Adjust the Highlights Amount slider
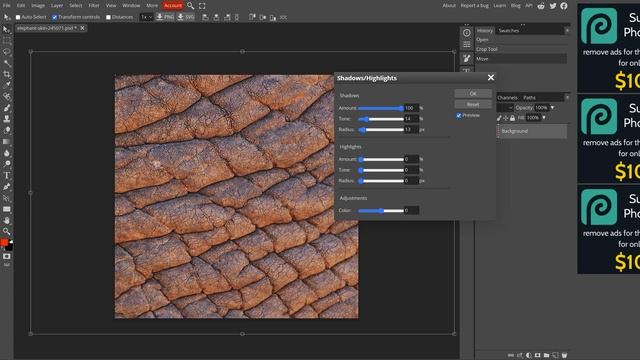640x360 pixels. click(x=381, y=159)
